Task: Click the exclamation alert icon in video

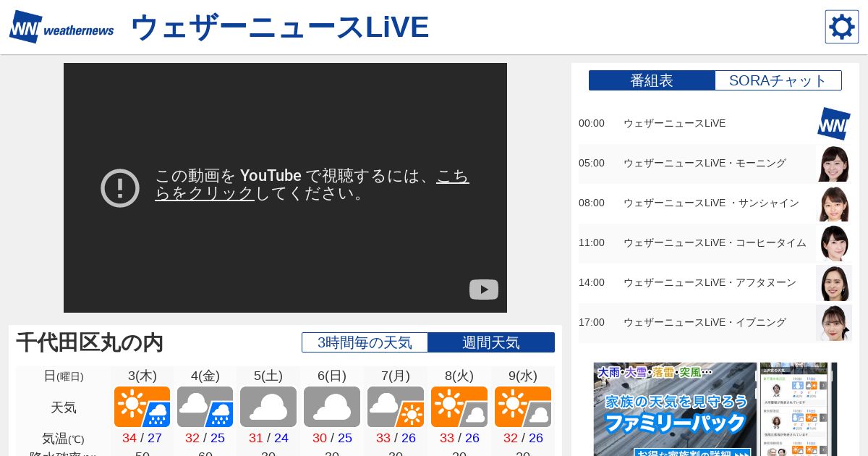Action: pos(120,188)
